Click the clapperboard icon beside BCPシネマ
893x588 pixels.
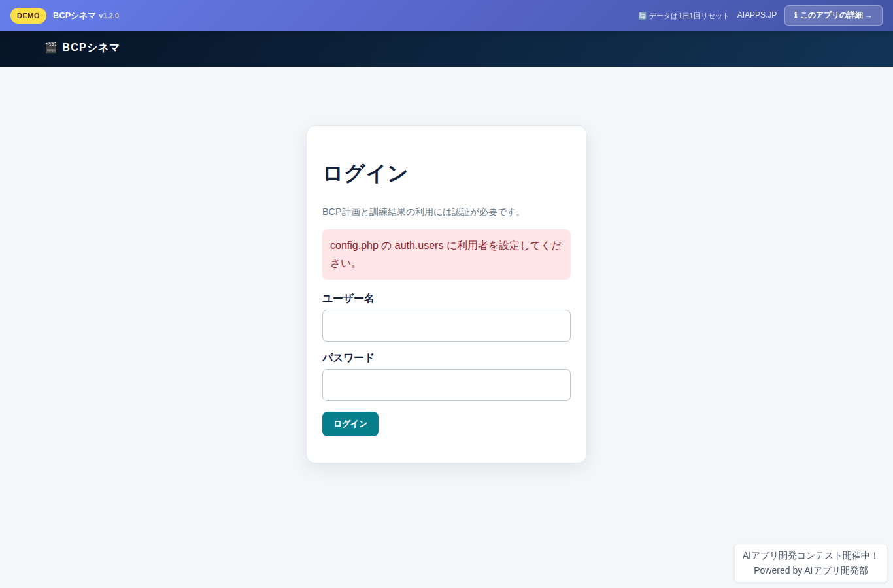point(51,48)
